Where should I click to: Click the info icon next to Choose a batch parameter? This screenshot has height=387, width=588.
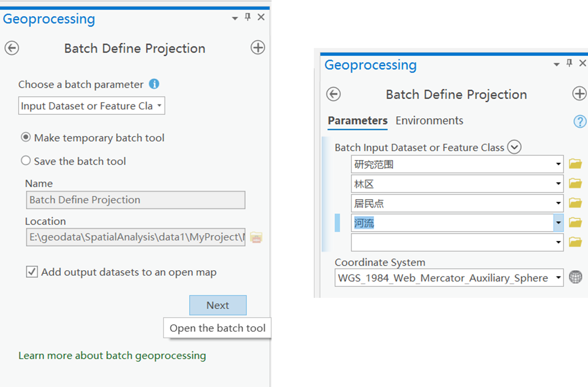coord(154,84)
